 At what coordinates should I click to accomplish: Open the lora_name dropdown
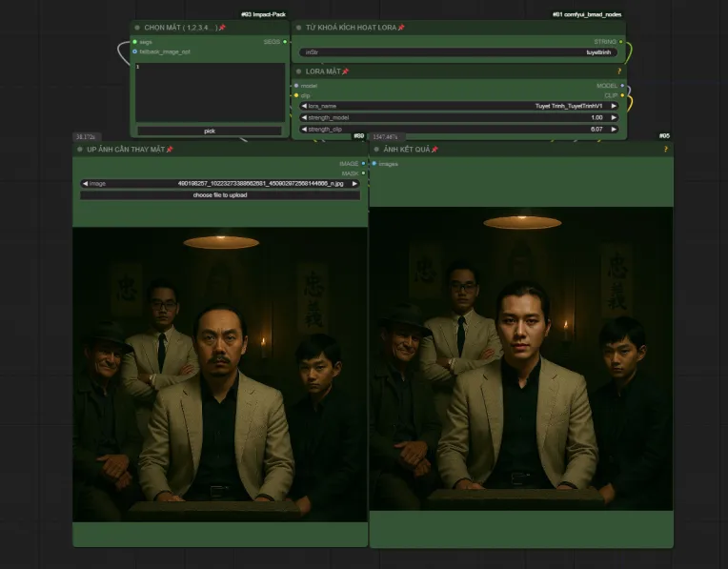click(x=457, y=106)
